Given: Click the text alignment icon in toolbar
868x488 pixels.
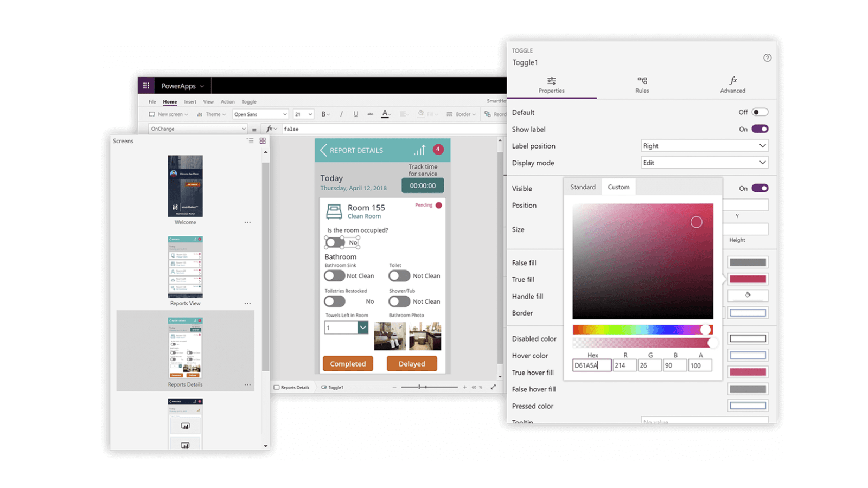Looking at the screenshot, I should coord(404,114).
